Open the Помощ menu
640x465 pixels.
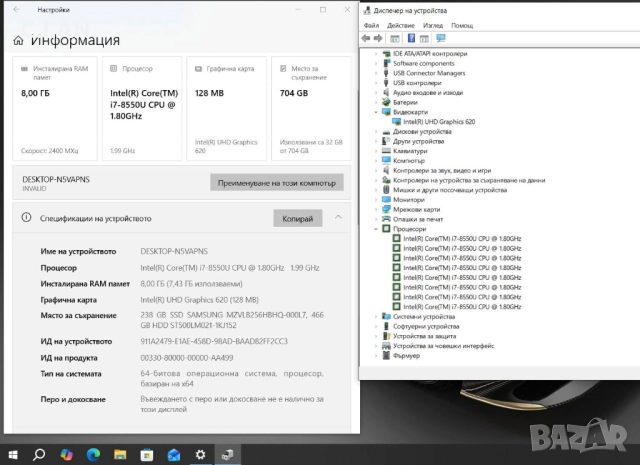(462, 25)
